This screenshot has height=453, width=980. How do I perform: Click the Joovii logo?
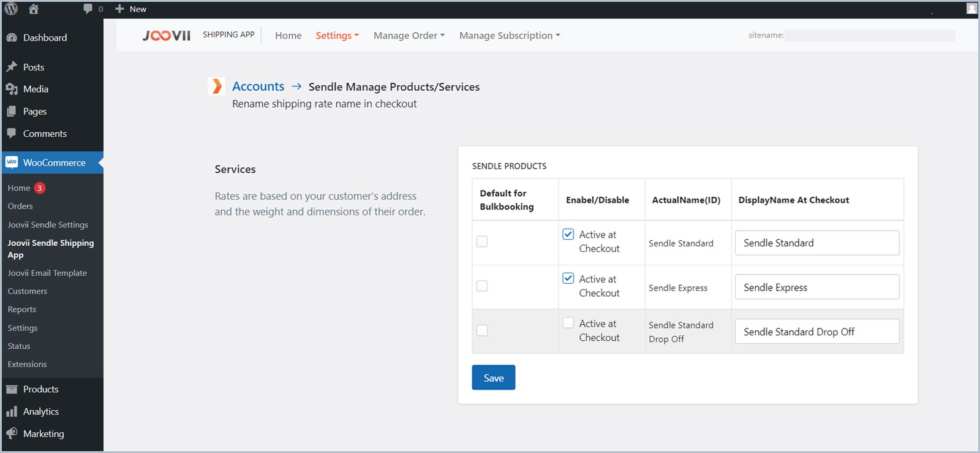[167, 36]
